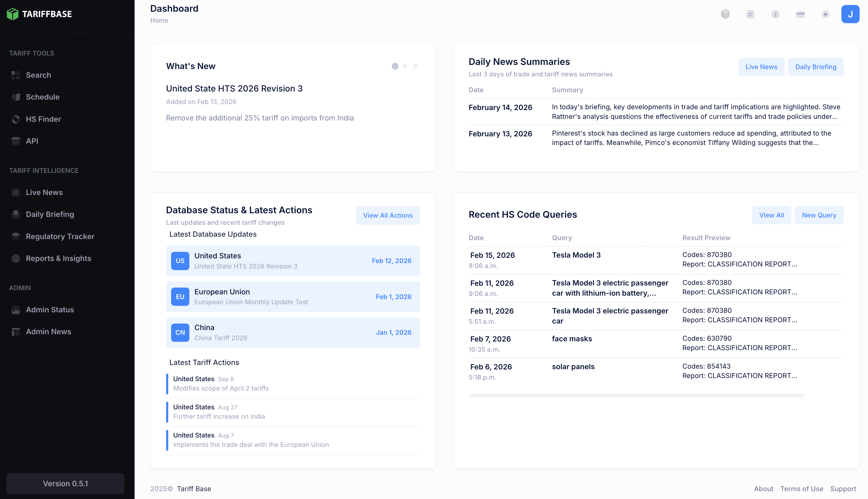Screen dimensions: 868x499
Task: Click the blue J user avatar
Action: (x=850, y=14)
